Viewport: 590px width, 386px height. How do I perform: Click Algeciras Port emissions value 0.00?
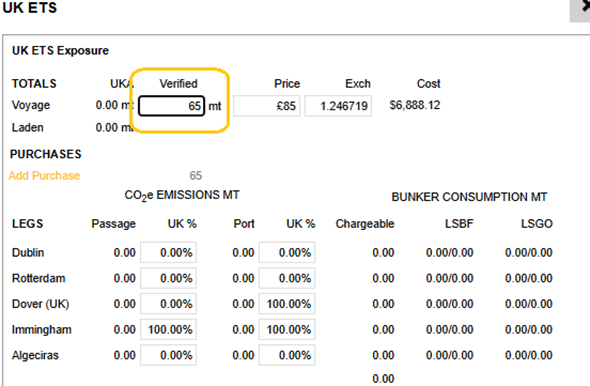click(x=243, y=355)
